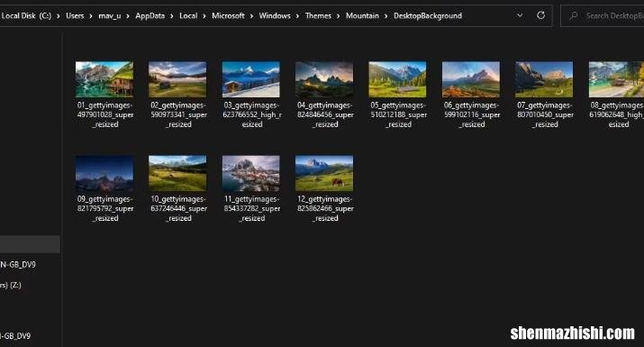Focus the Search DesktopBackground field
Viewport: 644px width, 347px height.
click(x=603, y=15)
